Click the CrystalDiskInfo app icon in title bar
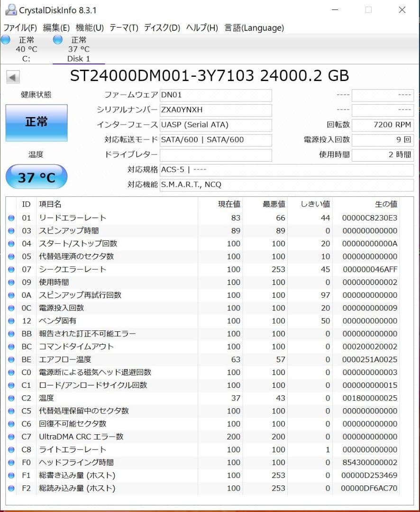The height and width of the screenshot is (512, 420). click(10, 9)
